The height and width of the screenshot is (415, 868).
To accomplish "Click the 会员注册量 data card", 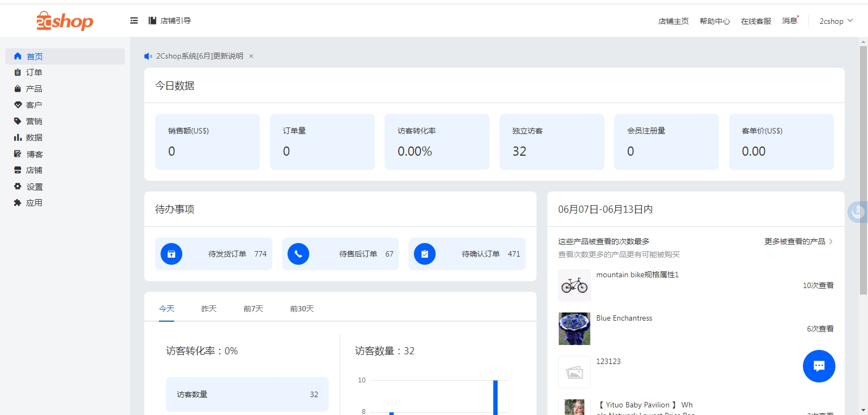I will pyautogui.click(x=666, y=142).
